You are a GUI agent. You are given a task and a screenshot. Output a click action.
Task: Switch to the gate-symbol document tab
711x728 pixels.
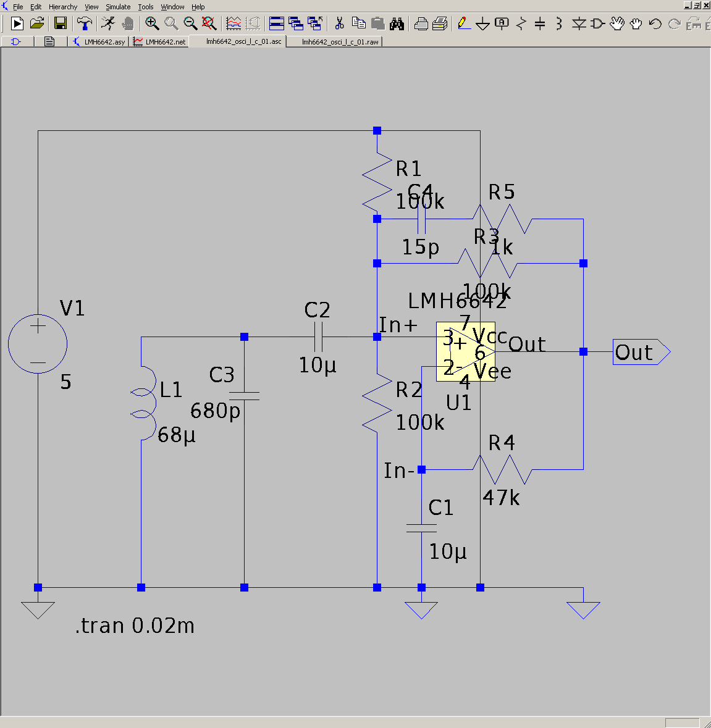point(16,42)
